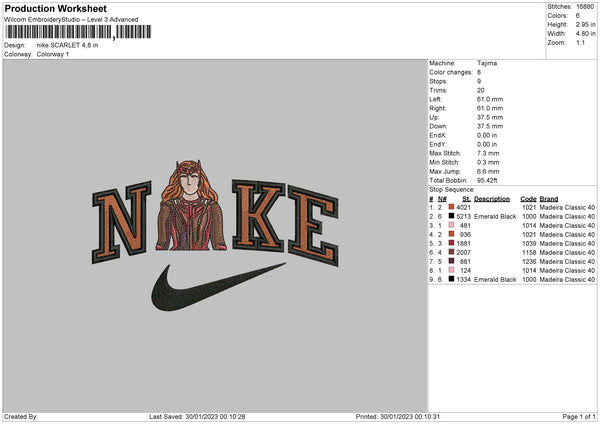Click 'Emerald Black' description in stop row 9

[495, 280]
